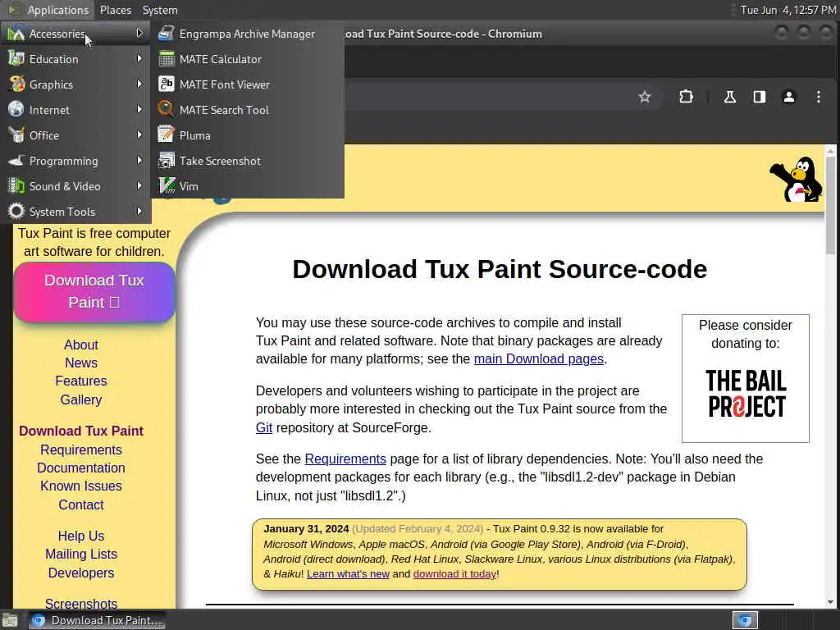The image size is (840, 630).
Task: Click the Download Tux Paint taskbar window button
Action: (97, 620)
